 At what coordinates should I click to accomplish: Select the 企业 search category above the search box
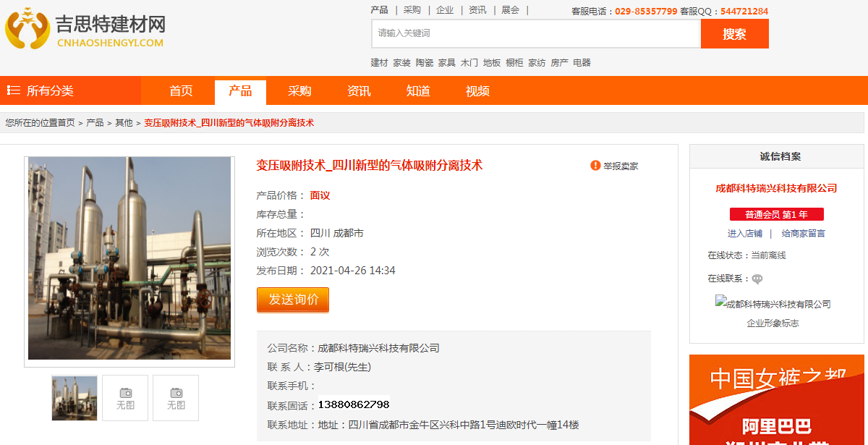445,10
